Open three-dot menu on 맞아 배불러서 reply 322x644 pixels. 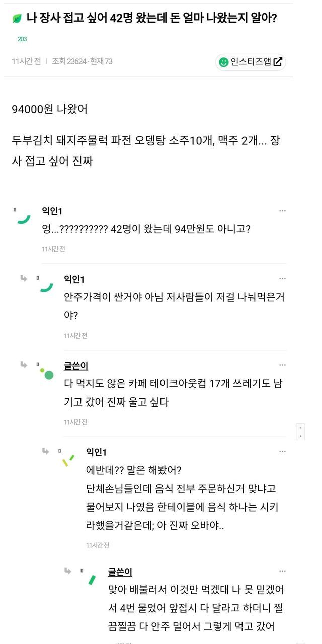[x=282, y=571]
